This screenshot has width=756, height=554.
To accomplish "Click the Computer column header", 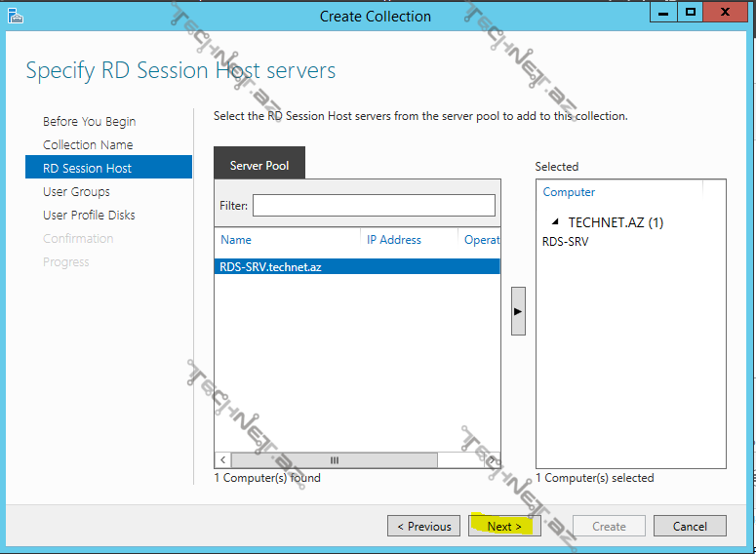I will (569, 192).
